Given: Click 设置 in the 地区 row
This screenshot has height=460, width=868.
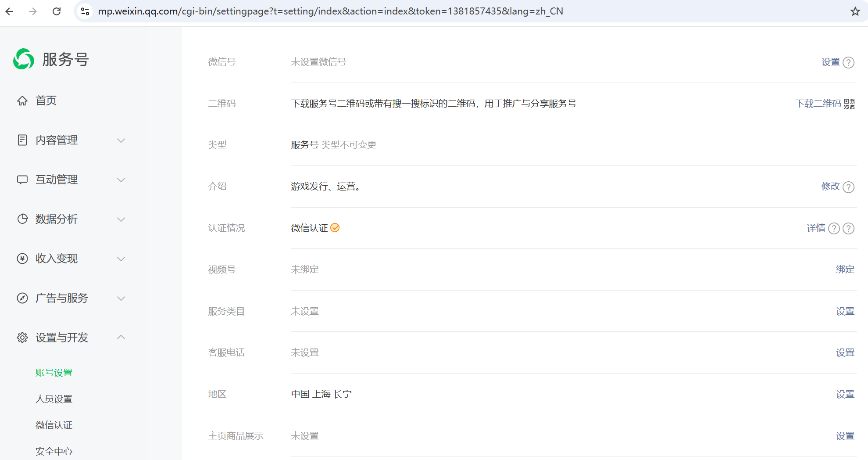Looking at the screenshot, I should click(845, 394).
